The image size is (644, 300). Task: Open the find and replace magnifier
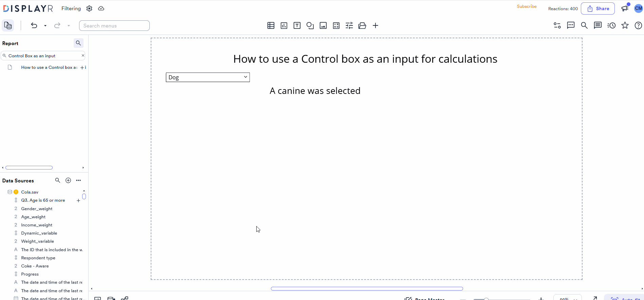tap(584, 25)
